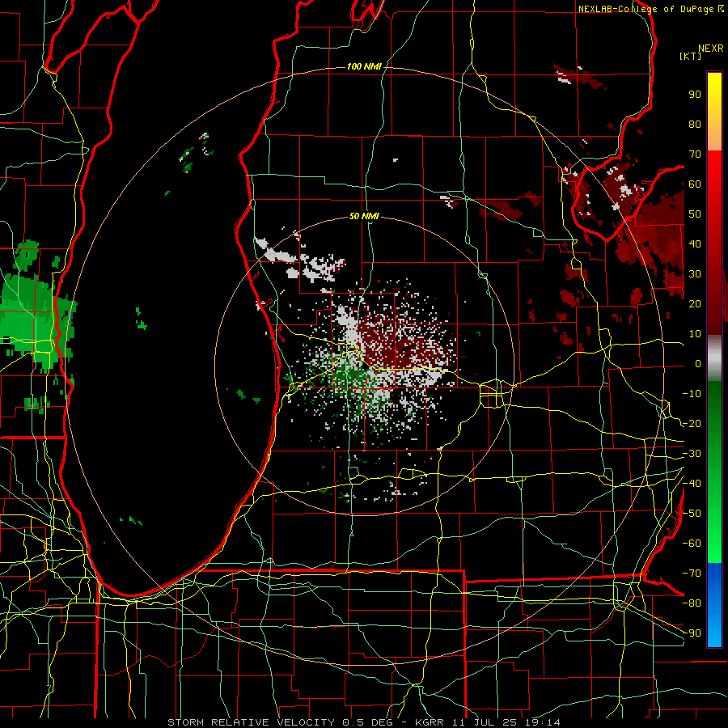Screen dimensions: 728x728
Task: Click the 40 value on velocity scale
Action: pyautogui.click(x=695, y=244)
